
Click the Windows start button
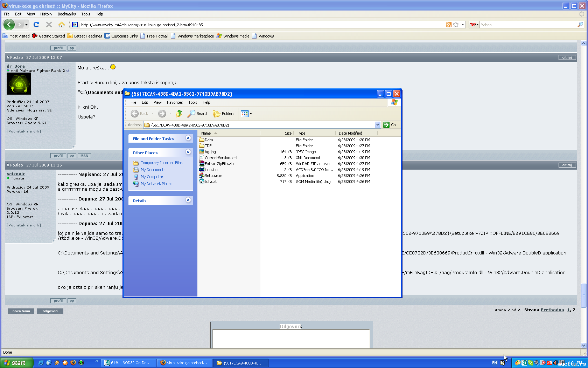point(17,363)
